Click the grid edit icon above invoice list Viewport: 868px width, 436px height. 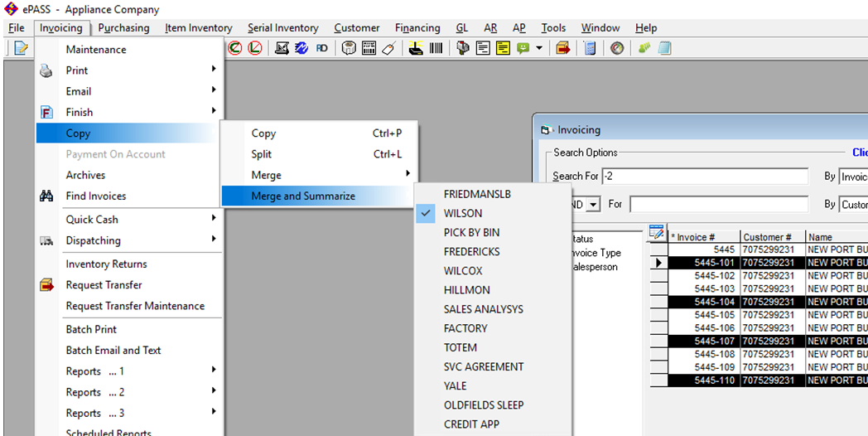(657, 233)
